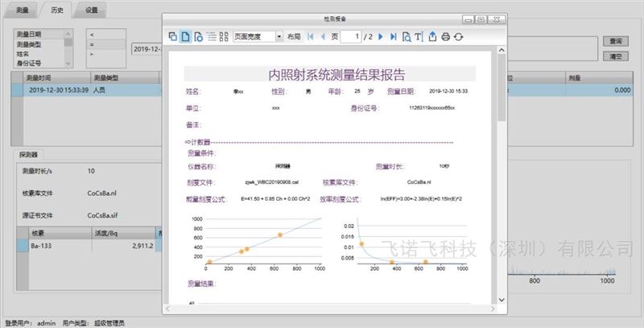Activate the text select T tool
This screenshot has height=328, width=644.
pos(418,36)
